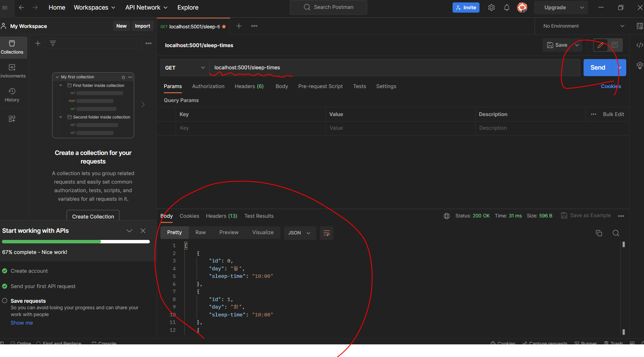The width and height of the screenshot is (644, 357).
Task: Click the New button
Action: tap(121, 26)
